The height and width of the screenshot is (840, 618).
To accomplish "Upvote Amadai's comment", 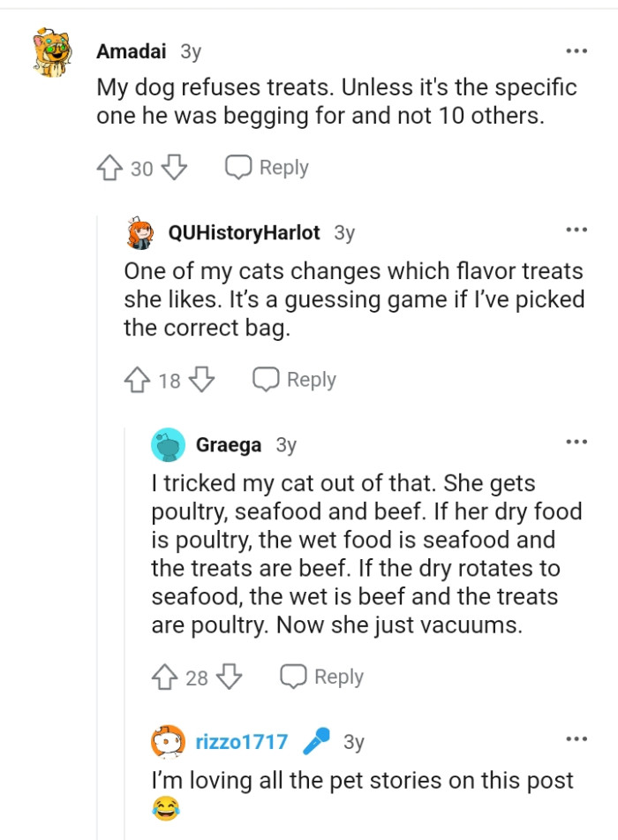I will (x=112, y=166).
